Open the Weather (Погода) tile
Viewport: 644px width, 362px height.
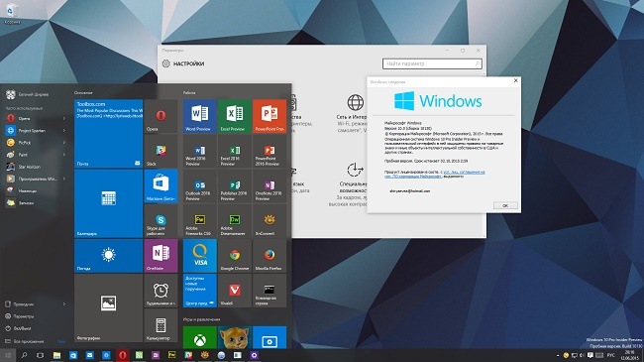click(108, 256)
